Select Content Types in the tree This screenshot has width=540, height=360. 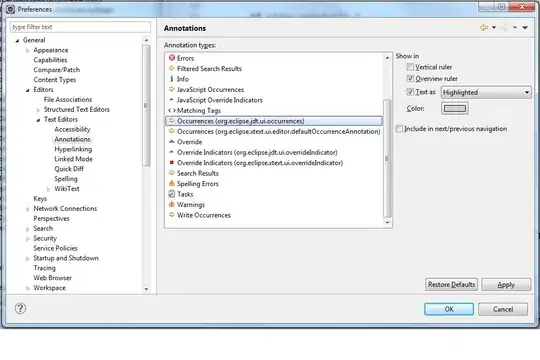54,80
